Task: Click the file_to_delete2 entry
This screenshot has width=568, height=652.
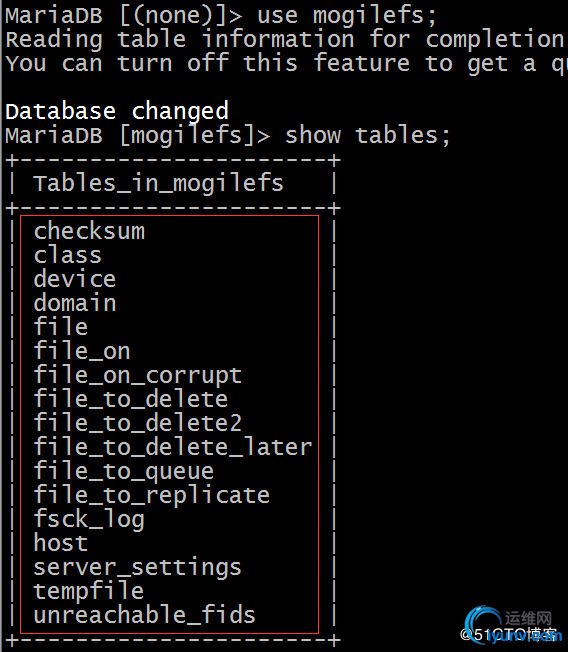Action: [x=138, y=423]
